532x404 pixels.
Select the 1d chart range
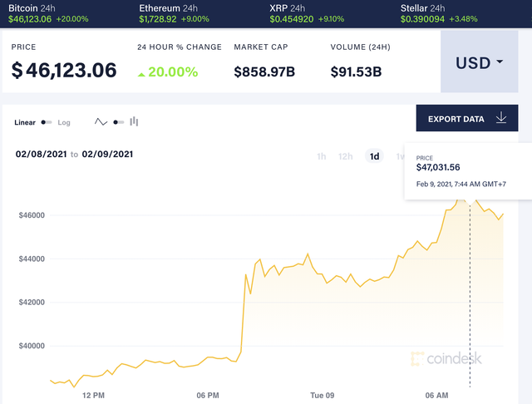(x=374, y=156)
